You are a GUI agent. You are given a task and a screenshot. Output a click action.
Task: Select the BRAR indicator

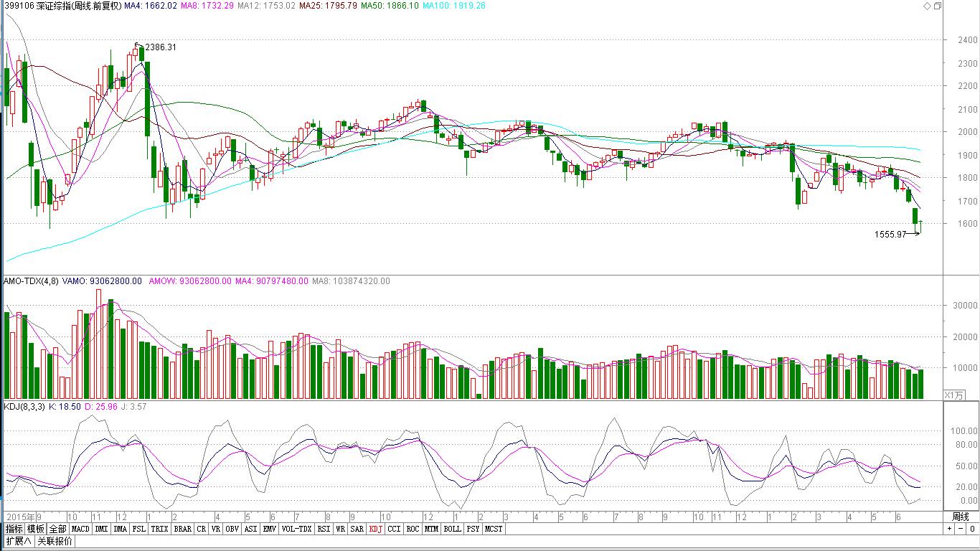click(183, 529)
